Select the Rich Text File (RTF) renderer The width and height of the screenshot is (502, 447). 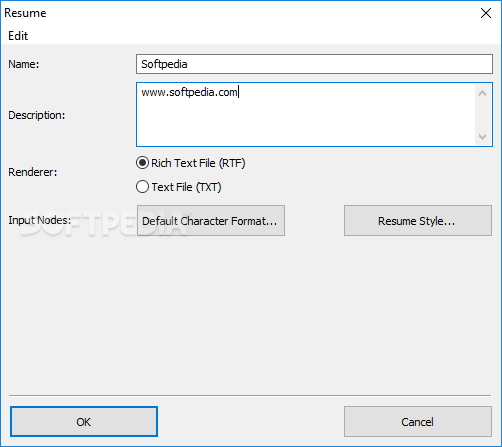click(191, 163)
